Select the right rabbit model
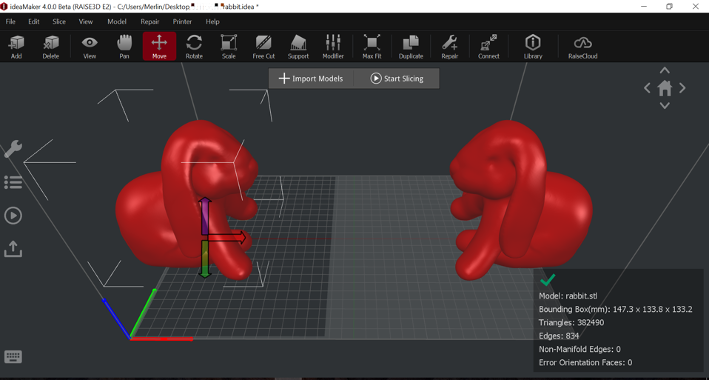This screenshot has height=381, width=710. pyautogui.click(x=521, y=199)
